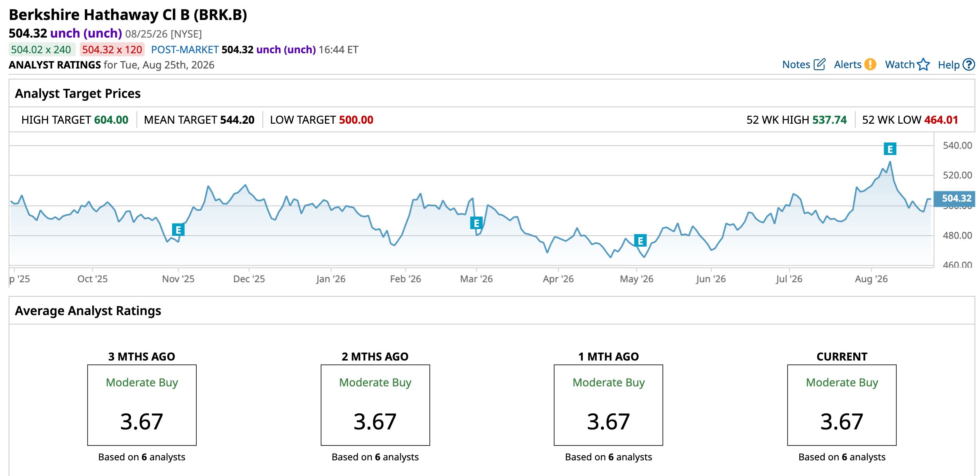The width and height of the screenshot is (980, 476).
Task: Click the Jan '26 axis label
Action: click(331, 279)
